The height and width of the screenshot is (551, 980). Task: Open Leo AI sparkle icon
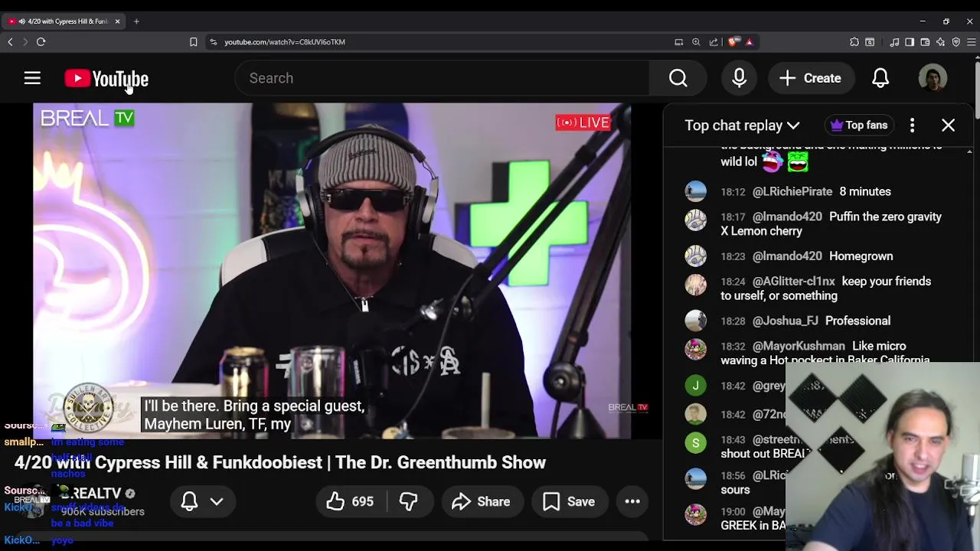[940, 42]
